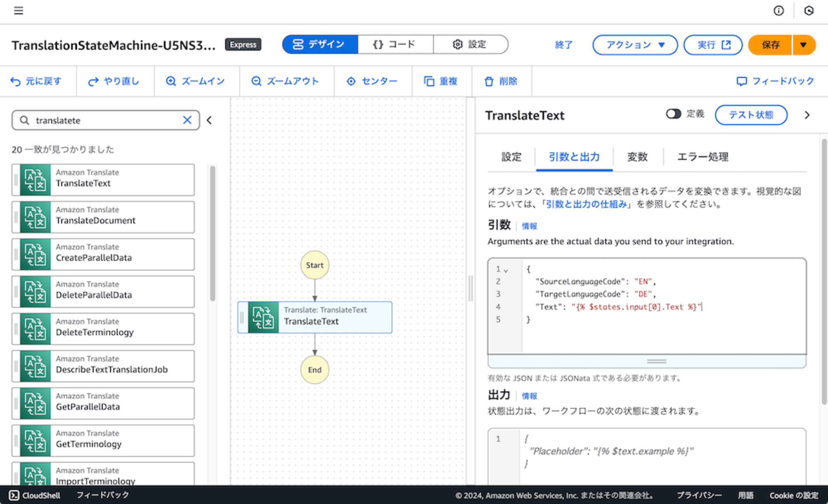Select Amazon Translate TranslateText action icon
Screen dimensions: 828x504
(35, 180)
